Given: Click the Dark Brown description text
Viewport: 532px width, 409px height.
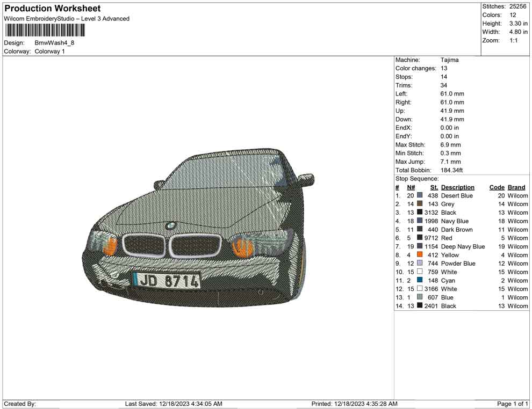Looking at the screenshot, I should [x=457, y=229].
